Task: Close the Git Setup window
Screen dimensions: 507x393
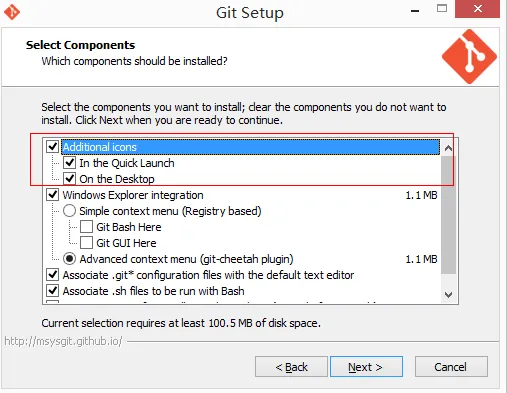Action: pos(477,9)
